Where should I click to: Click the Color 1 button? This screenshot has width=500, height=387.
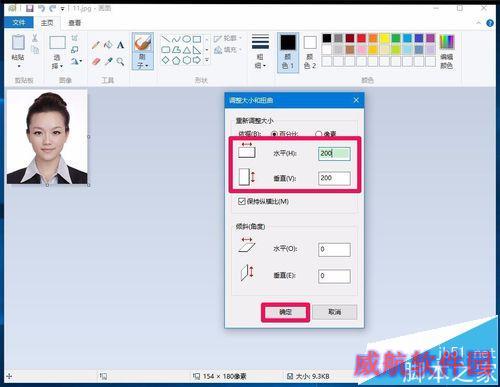288,52
